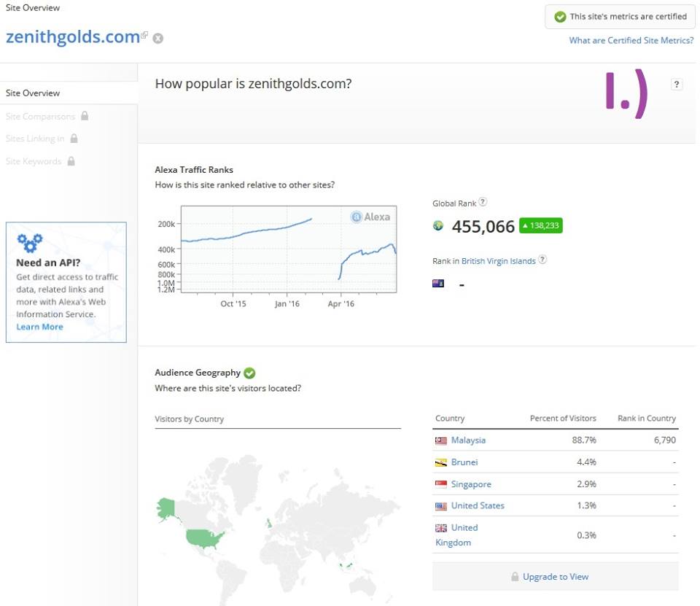Click Upgrade to View button
This screenshot has height=606, width=700.
[x=556, y=577]
